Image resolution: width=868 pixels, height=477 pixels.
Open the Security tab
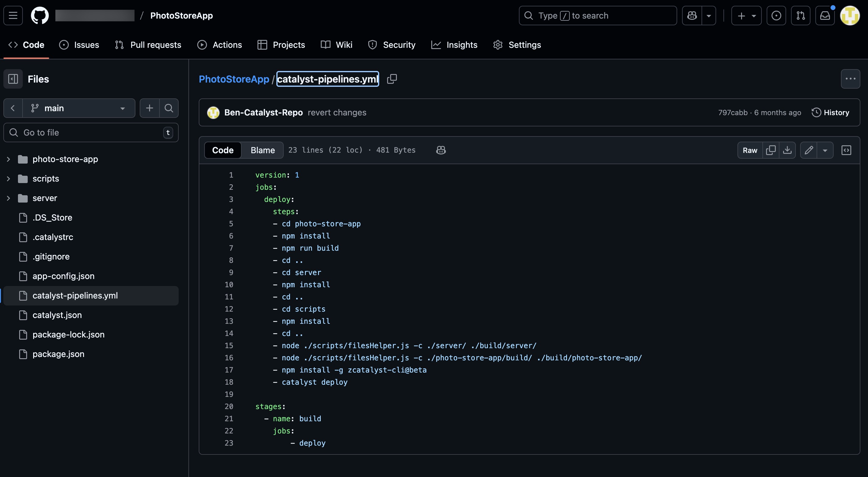click(391, 45)
